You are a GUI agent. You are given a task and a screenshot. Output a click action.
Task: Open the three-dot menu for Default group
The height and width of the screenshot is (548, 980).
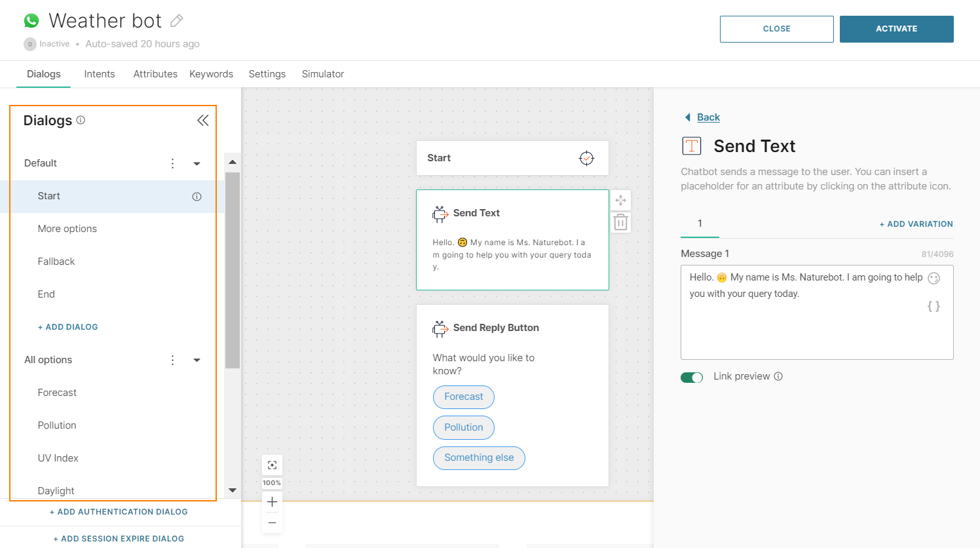(x=173, y=163)
